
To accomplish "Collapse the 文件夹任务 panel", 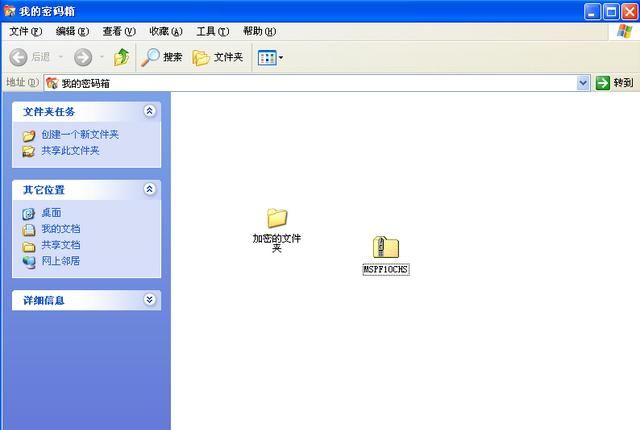I will (x=150, y=111).
